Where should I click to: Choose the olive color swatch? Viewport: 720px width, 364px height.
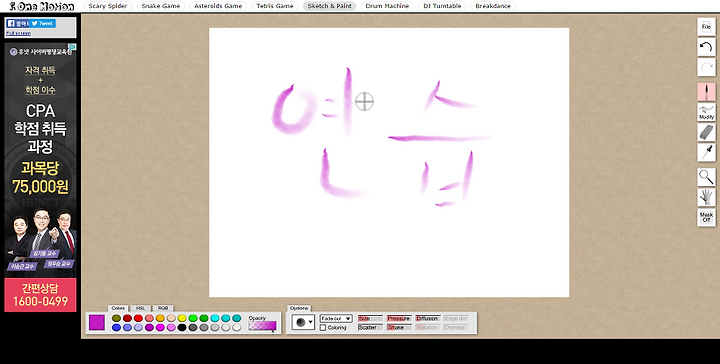pyautogui.click(x=116, y=318)
